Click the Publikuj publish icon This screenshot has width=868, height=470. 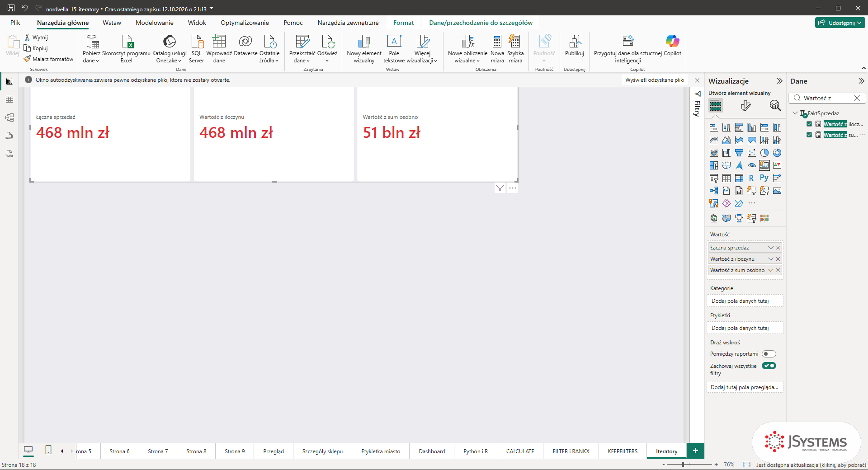pyautogui.click(x=575, y=45)
